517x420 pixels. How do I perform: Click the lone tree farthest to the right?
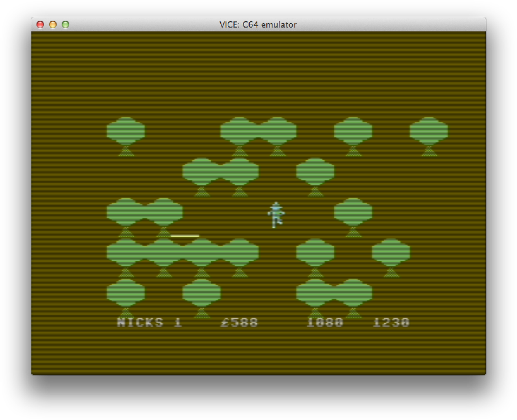point(428,131)
